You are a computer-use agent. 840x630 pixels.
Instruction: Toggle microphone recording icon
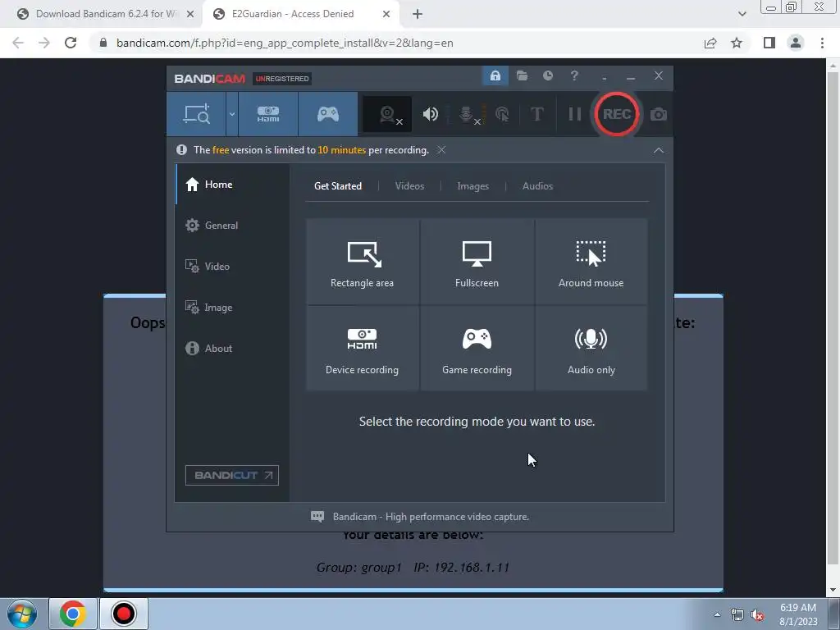(x=467, y=114)
